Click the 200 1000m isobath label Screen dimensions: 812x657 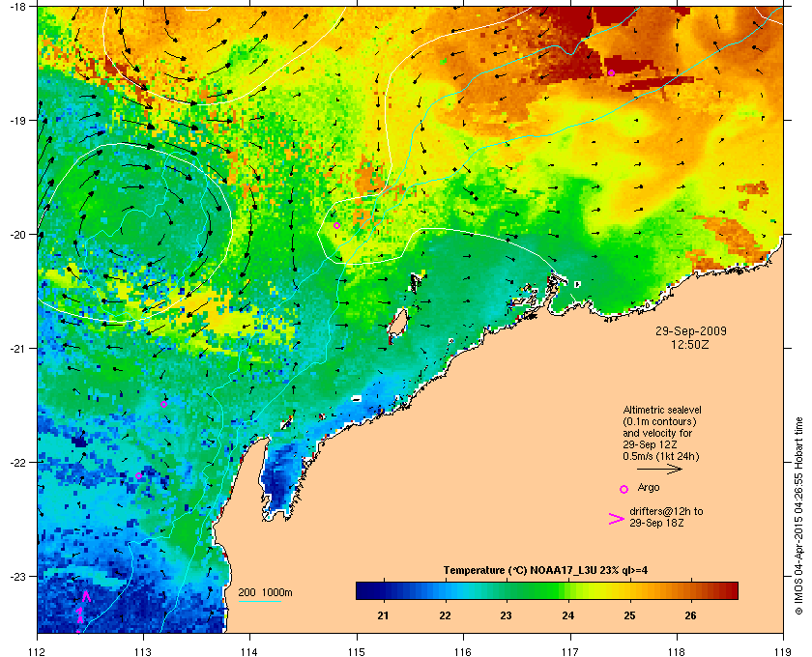(265, 592)
